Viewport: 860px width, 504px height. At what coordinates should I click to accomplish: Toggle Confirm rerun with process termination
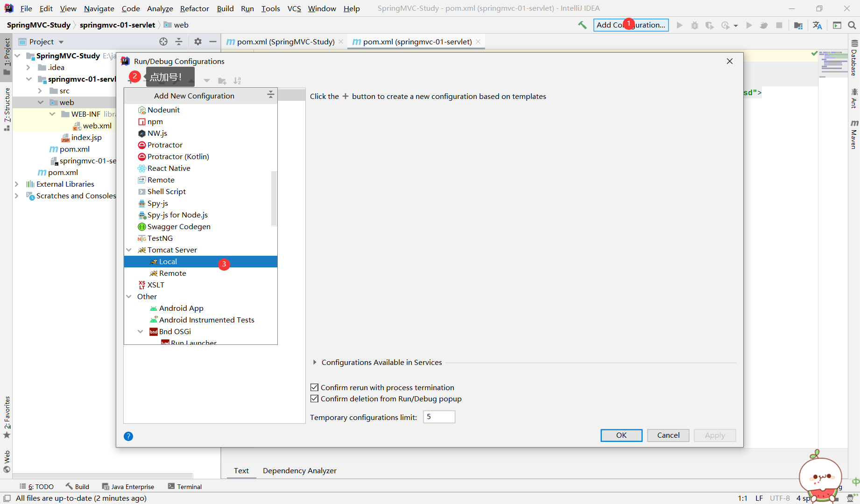[315, 387]
